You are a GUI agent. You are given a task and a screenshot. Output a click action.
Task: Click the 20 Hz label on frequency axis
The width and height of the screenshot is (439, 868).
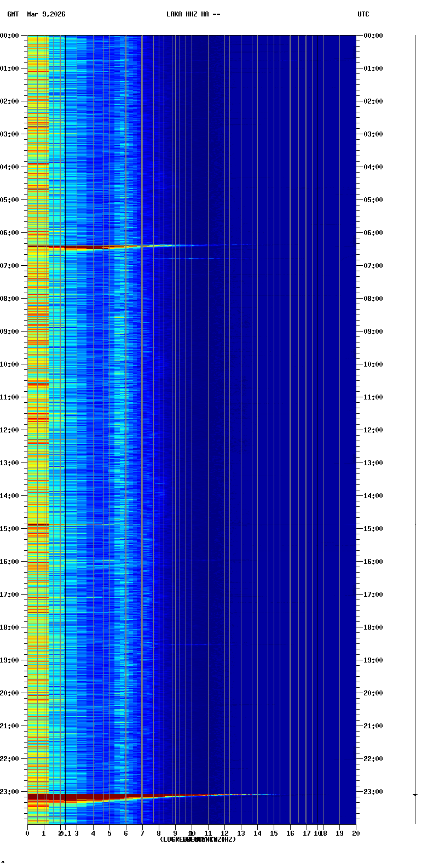click(356, 833)
